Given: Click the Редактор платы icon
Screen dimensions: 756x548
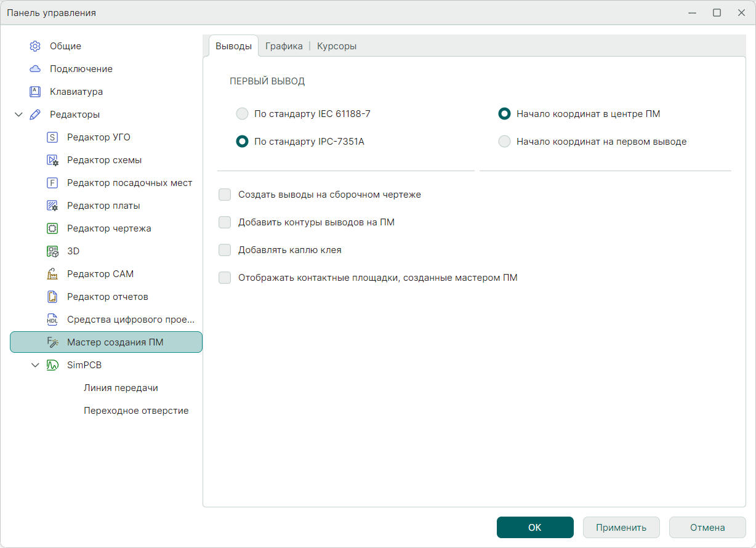Looking at the screenshot, I should pyautogui.click(x=52, y=206).
